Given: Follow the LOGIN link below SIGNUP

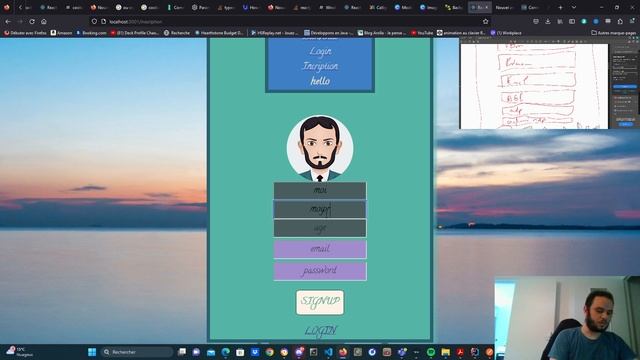Looking at the screenshot, I should pos(320,331).
